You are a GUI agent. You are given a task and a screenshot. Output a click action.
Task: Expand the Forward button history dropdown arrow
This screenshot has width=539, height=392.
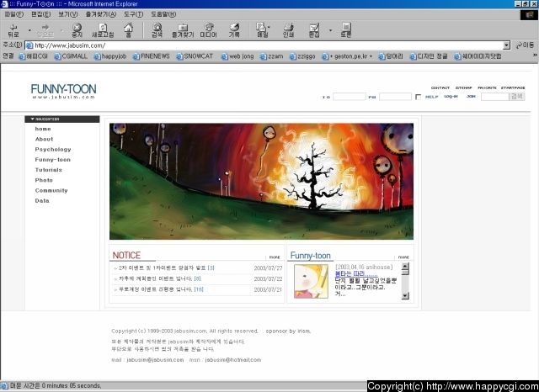(61, 30)
